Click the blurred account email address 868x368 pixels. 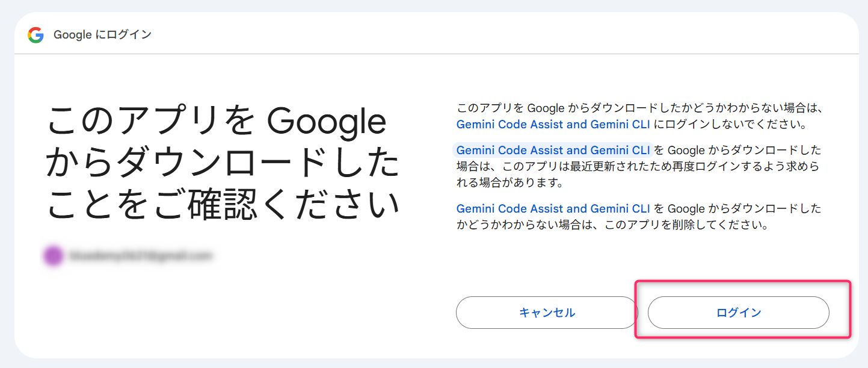point(141,256)
